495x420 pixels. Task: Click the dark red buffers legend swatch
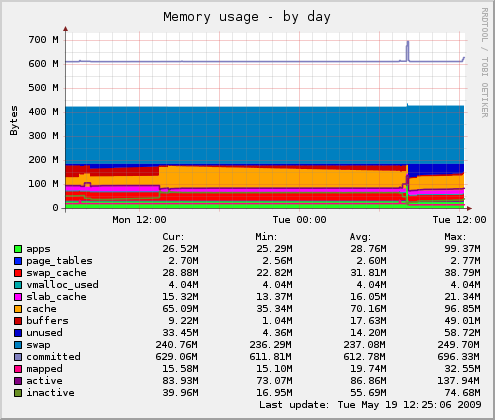coord(18,321)
